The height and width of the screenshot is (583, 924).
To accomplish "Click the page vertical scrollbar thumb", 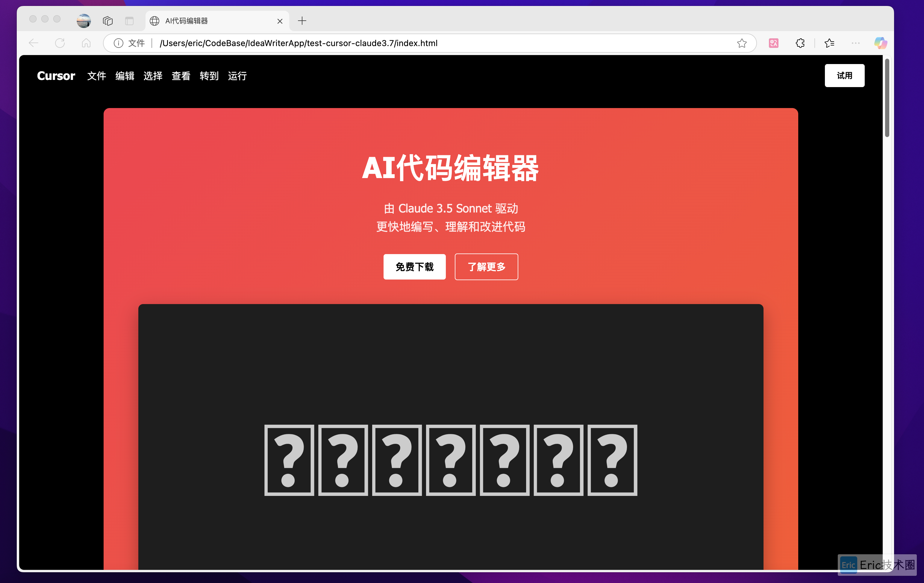I will (x=887, y=98).
